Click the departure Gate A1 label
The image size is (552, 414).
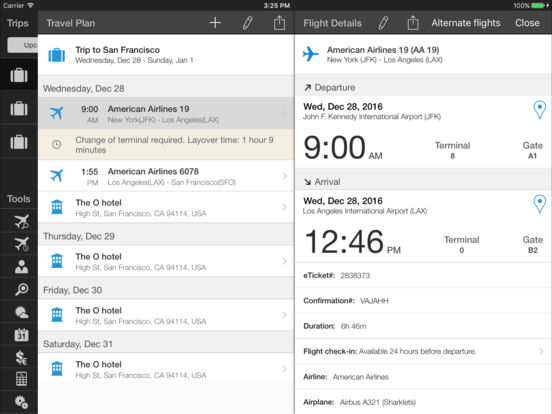532,150
